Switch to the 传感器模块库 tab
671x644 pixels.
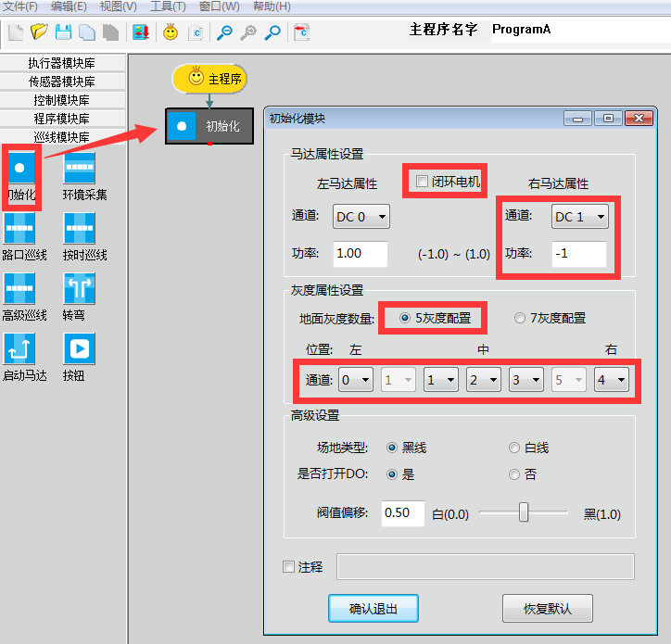62,82
